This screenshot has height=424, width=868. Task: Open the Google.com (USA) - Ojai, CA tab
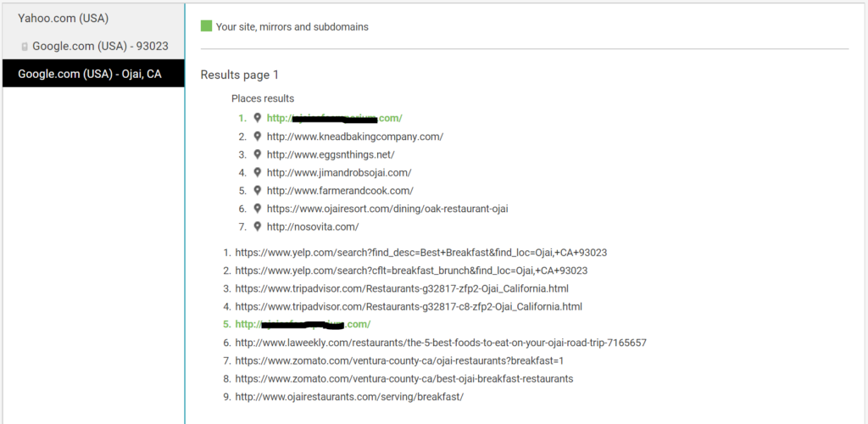click(x=93, y=74)
